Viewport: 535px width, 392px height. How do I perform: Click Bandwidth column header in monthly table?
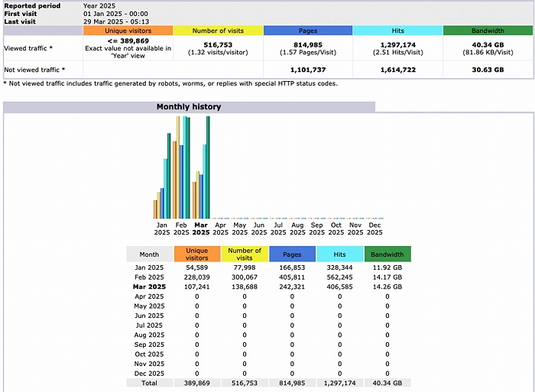click(x=387, y=254)
